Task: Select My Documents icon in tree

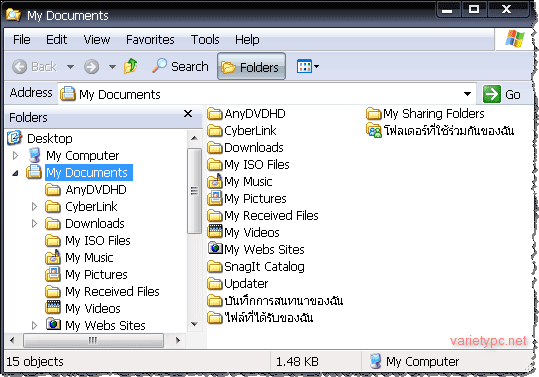Action: (34, 172)
